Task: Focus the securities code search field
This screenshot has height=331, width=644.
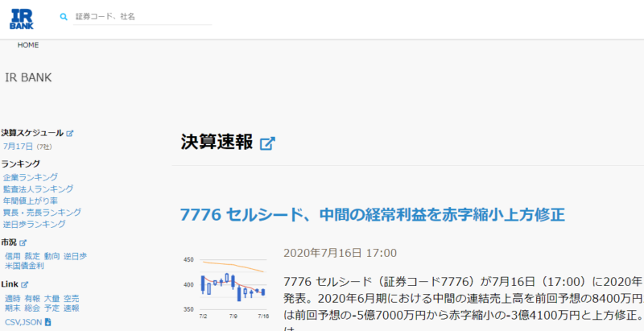Action: (142, 17)
